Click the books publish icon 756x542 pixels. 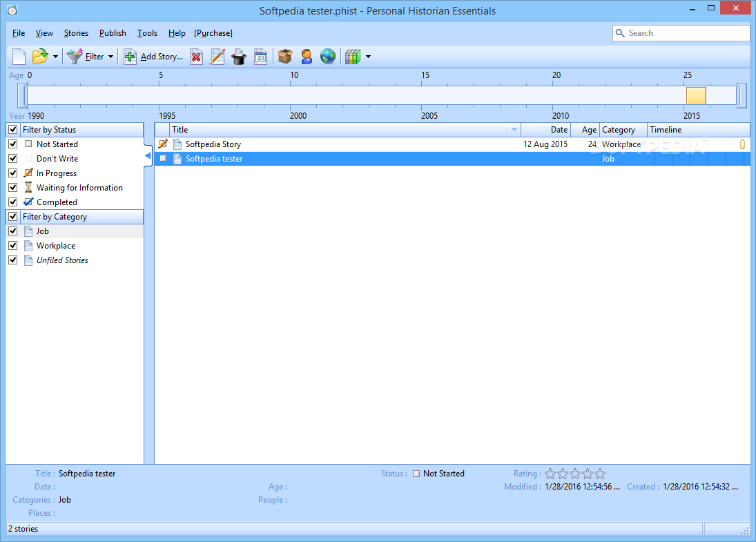352,57
